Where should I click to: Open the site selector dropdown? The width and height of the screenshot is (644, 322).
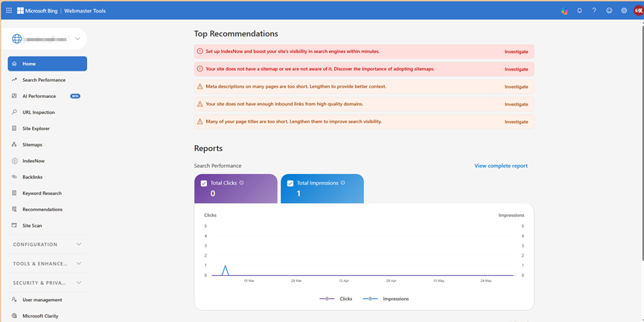44,39
